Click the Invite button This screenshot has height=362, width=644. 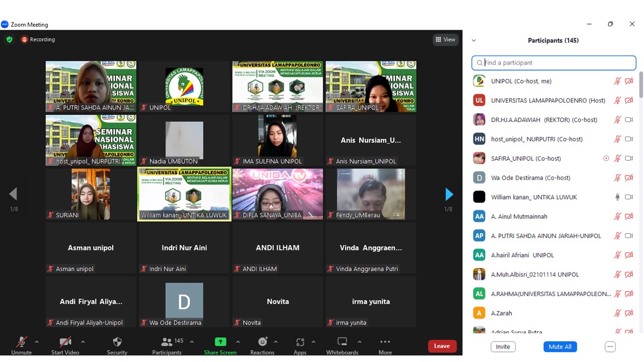(503, 346)
